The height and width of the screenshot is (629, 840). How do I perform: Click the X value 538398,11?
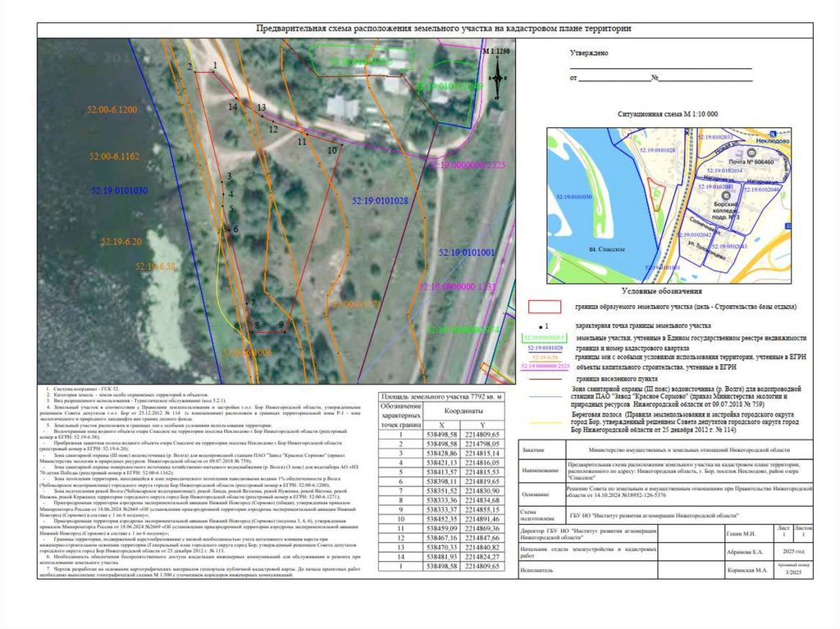[x=442, y=481]
